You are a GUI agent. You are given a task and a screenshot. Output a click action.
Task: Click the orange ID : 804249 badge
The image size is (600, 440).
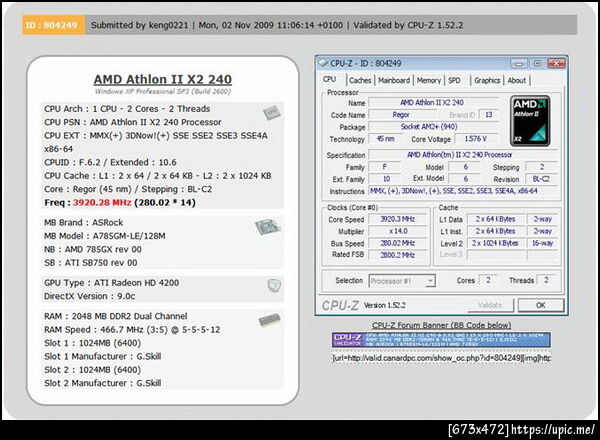pos(53,25)
